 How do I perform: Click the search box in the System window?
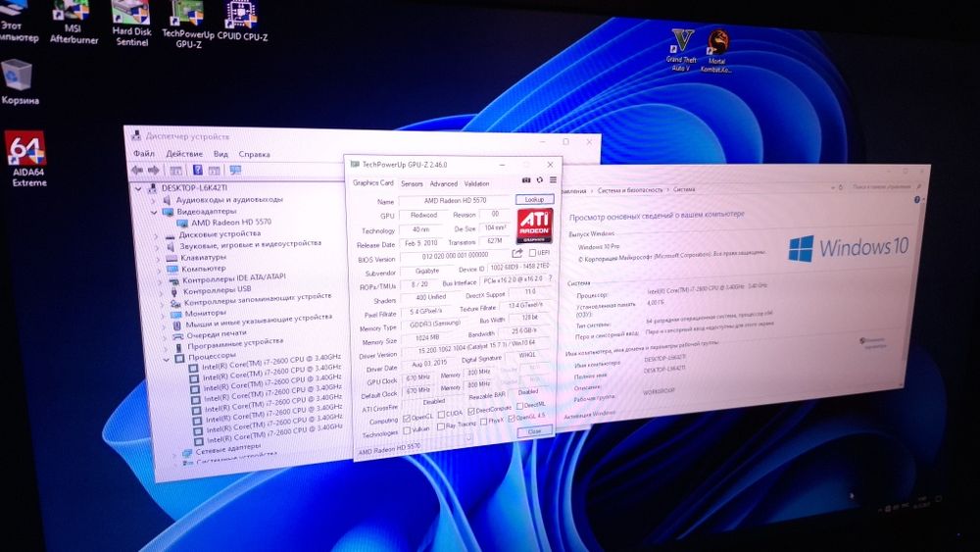pos(888,186)
